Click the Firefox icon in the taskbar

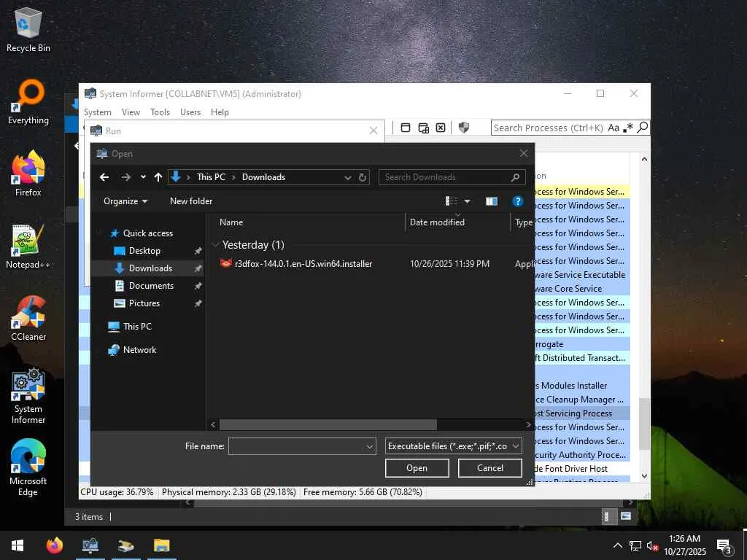point(55,545)
